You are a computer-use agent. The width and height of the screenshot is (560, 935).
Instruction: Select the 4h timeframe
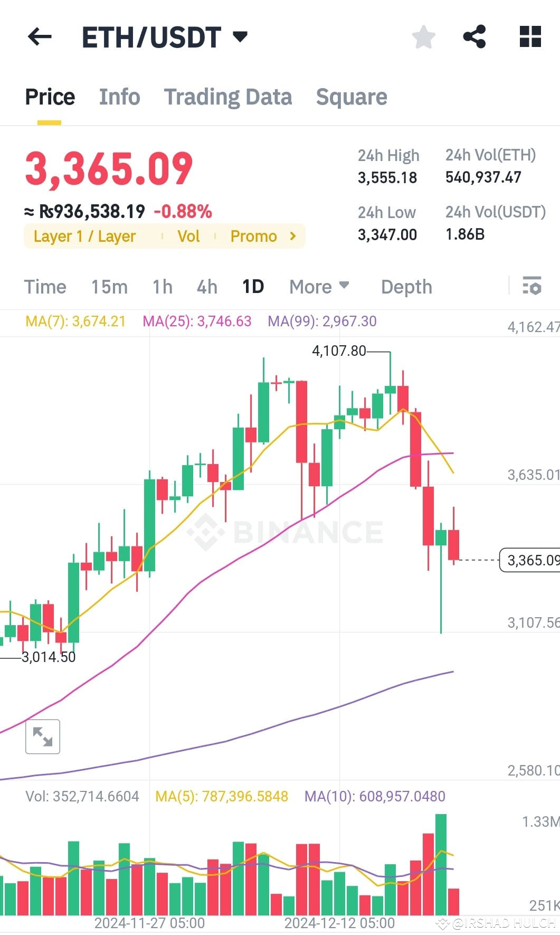point(206,287)
